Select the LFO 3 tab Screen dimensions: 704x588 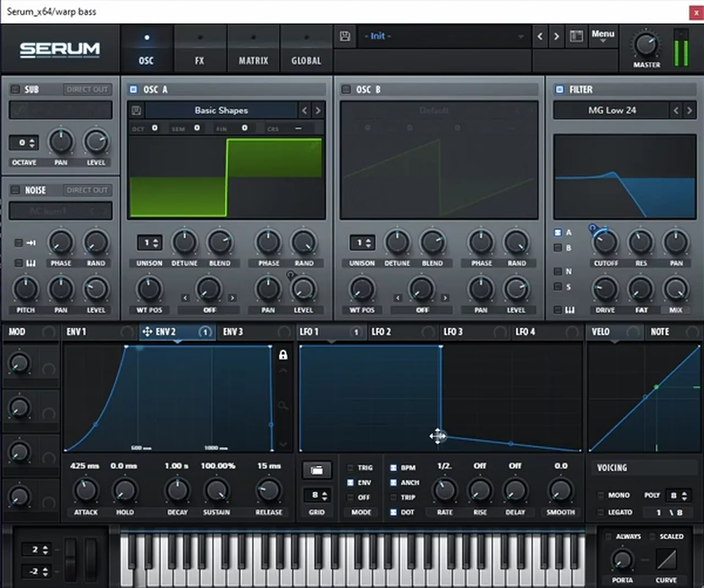click(453, 332)
